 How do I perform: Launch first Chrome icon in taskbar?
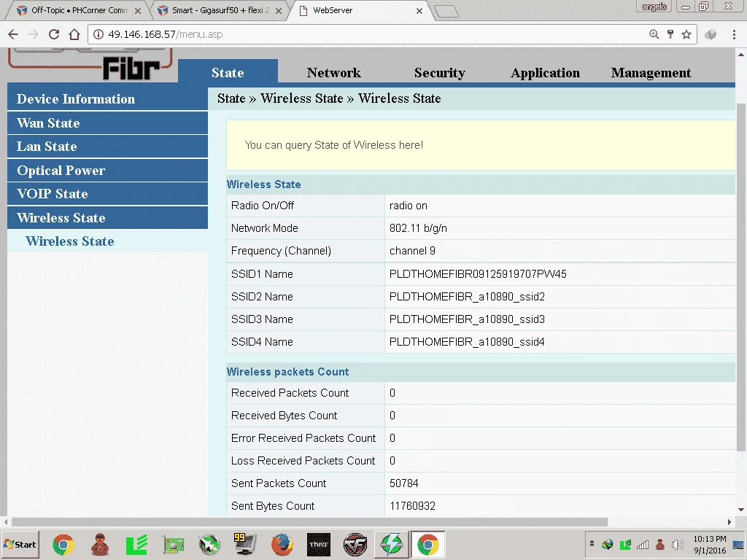coord(63,545)
